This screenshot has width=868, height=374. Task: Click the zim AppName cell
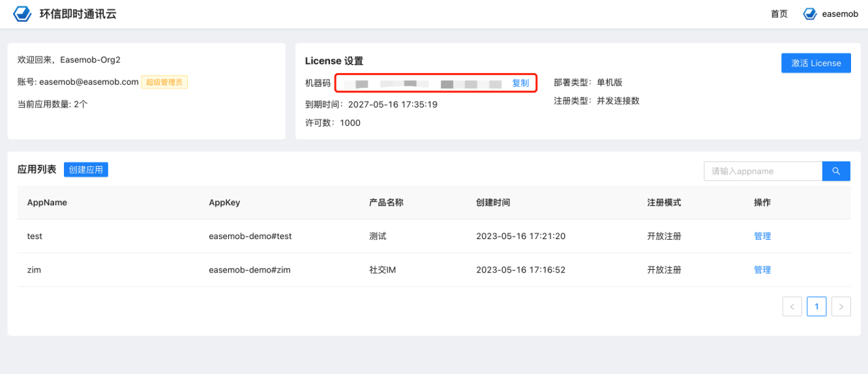(x=34, y=270)
